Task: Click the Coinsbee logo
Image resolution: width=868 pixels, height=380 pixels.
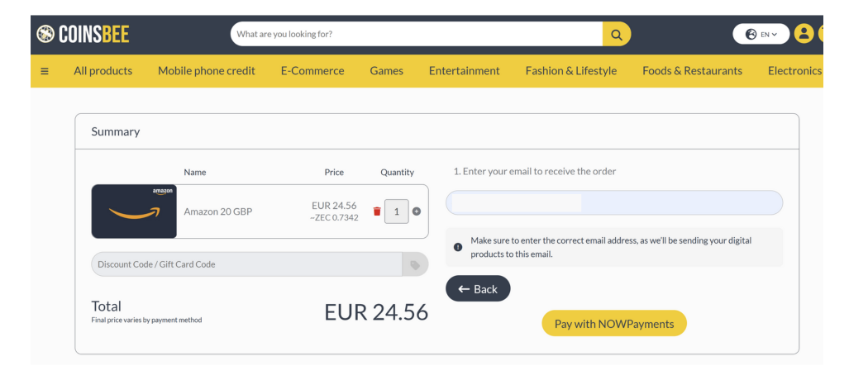Action: [x=83, y=35]
